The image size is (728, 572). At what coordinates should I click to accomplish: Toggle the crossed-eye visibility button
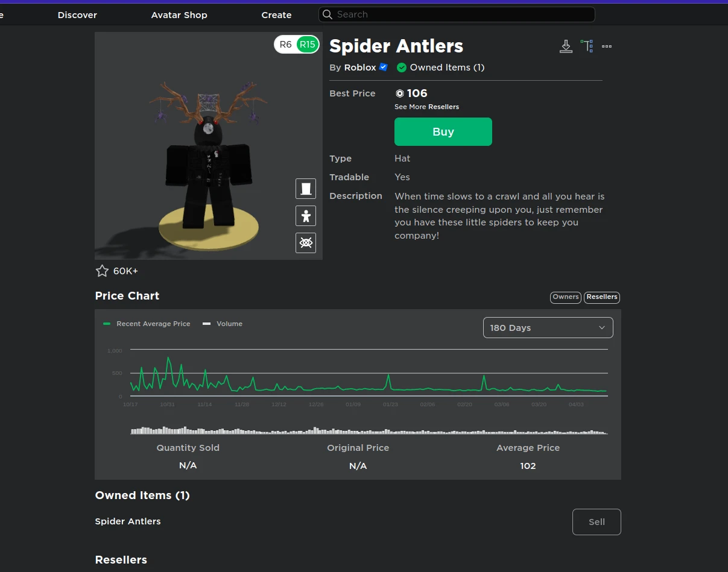coord(306,243)
